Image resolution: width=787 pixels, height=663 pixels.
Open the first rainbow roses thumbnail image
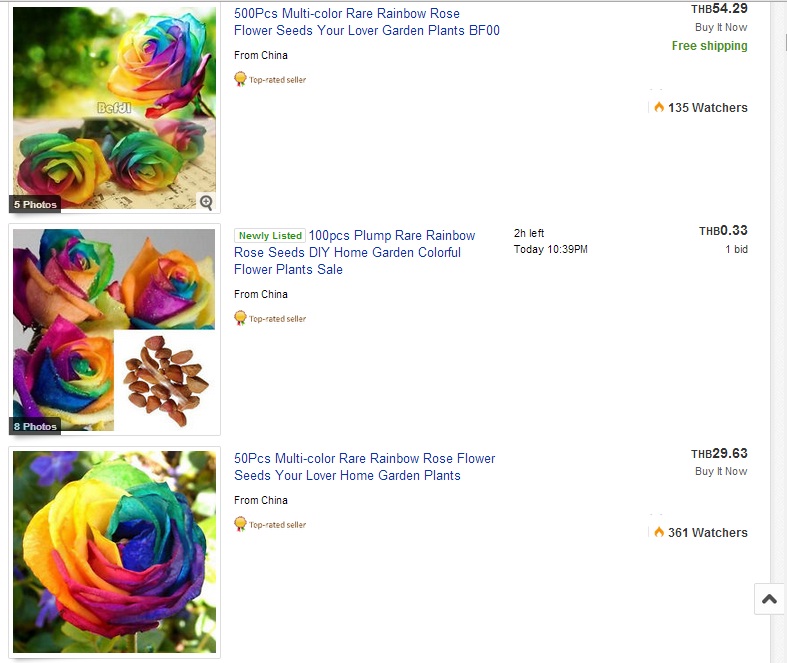[x=114, y=107]
